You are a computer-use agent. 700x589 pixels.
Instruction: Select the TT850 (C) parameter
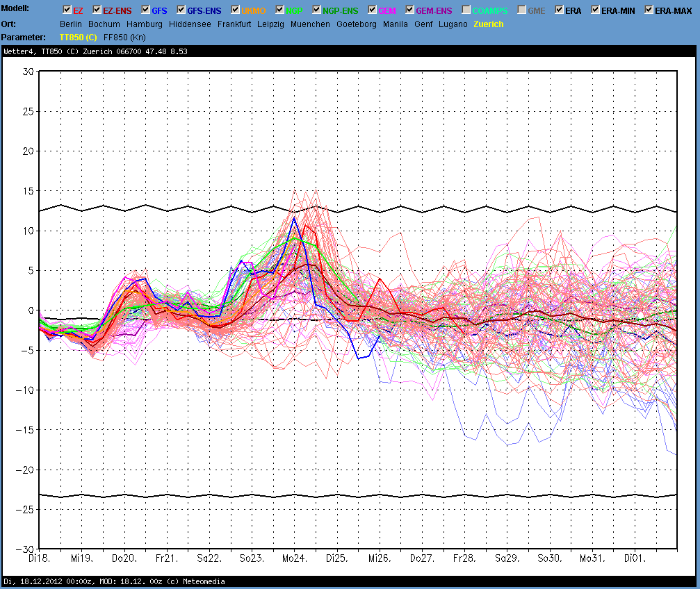(x=78, y=37)
